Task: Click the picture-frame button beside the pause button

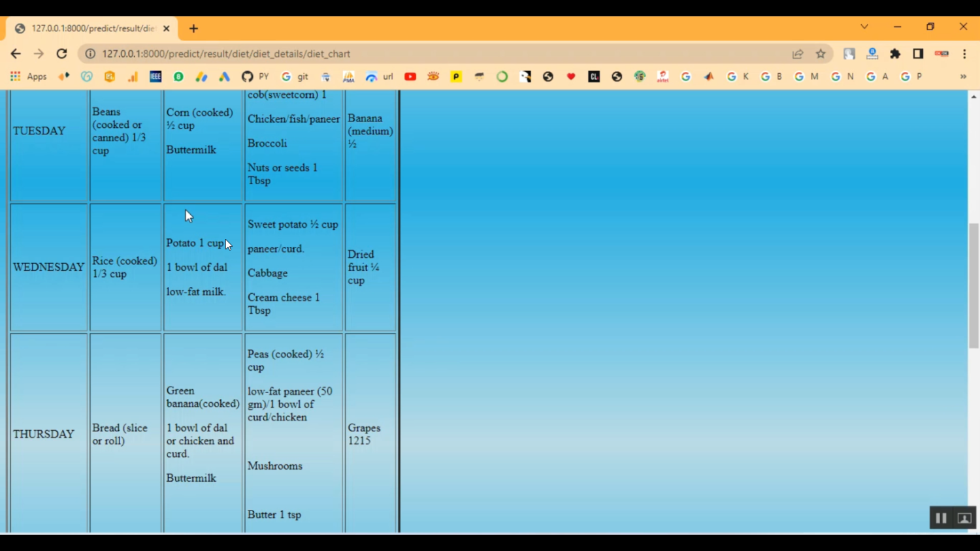Action: coord(964,518)
